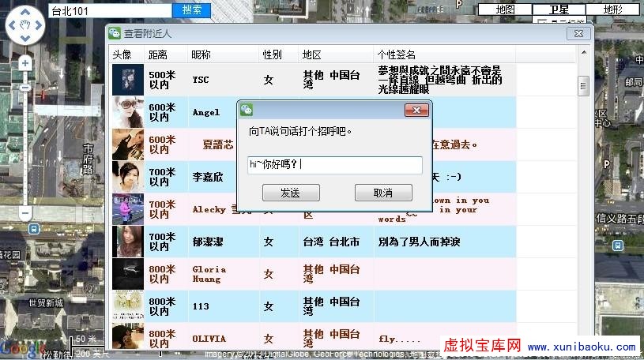
Task: Open YSC's profile avatar
Action: (x=127, y=80)
